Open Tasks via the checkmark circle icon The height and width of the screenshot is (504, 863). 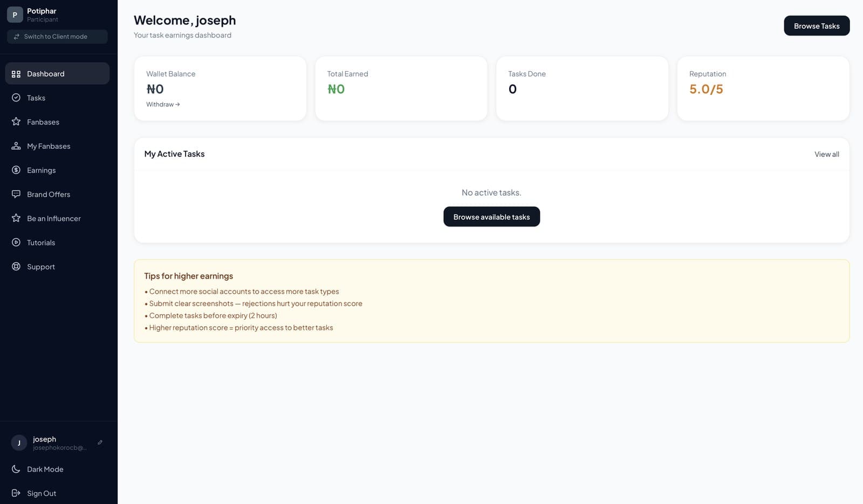(x=16, y=98)
